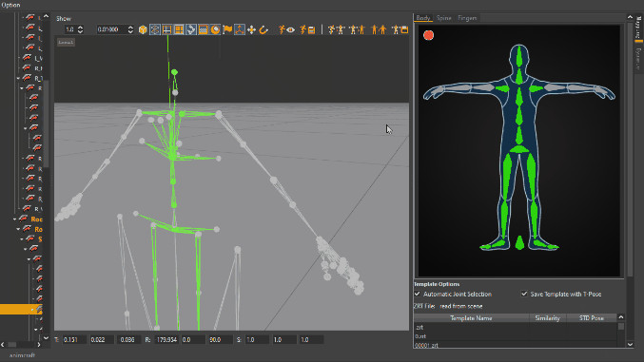Viewport: 644px width, 362px height.
Task: Toggle Save Template with T-Pose checkbox
Action: [524, 294]
